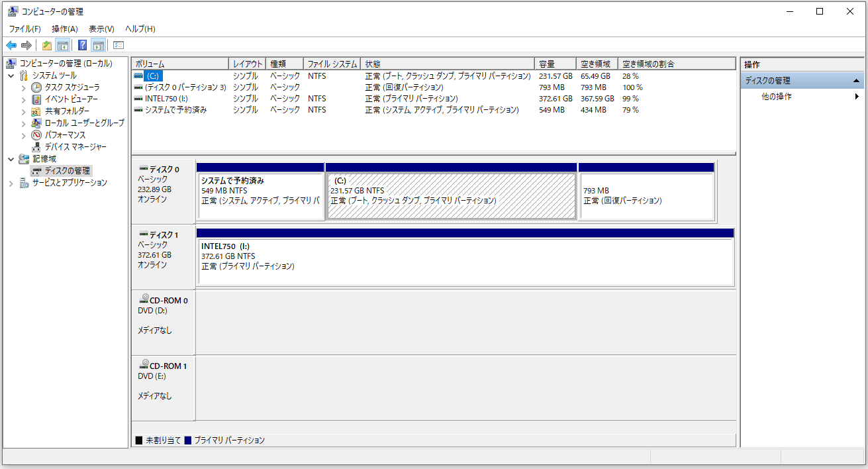Screen dimensions: 868x469
Task: Open the 表示(V) menu
Action: pyautogui.click(x=101, y=29)
